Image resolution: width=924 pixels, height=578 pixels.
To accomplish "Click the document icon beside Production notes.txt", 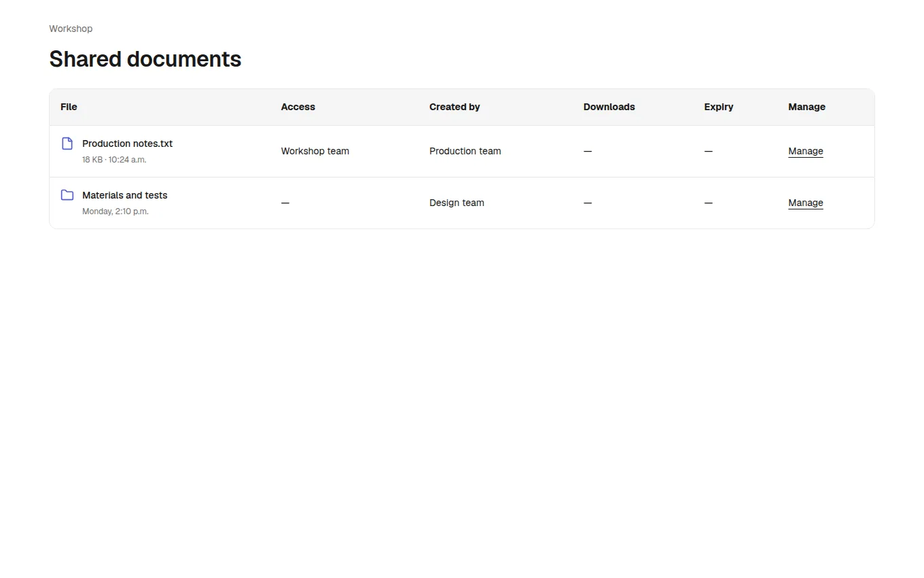I will pos(67,143).
